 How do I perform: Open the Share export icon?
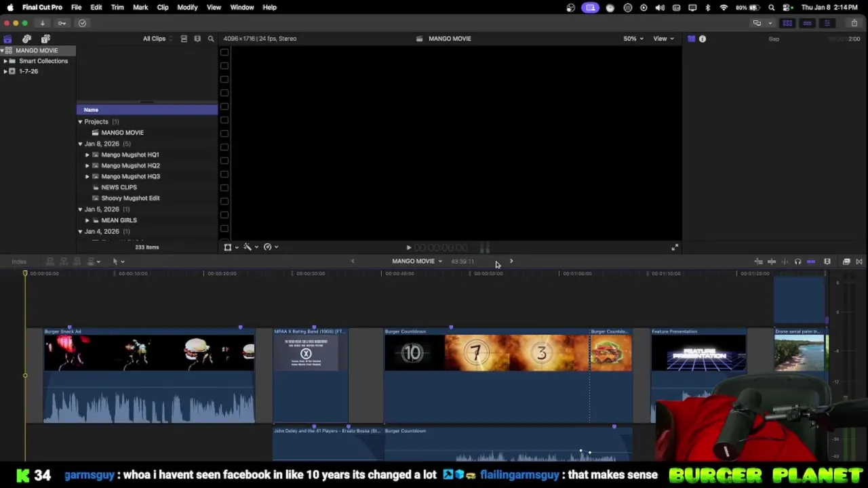[854, 23]
